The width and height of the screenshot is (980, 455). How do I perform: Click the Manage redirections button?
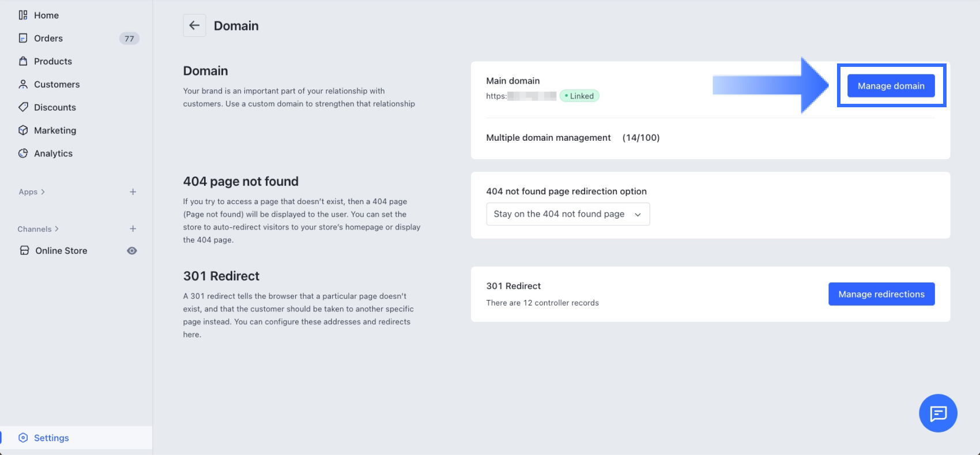coord(881,294)
